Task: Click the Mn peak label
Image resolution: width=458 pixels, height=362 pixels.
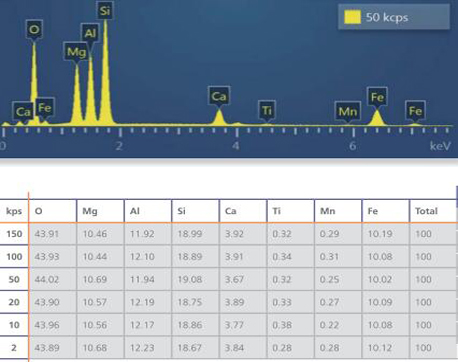Action: pyautogui.click(x=348, y=111)
